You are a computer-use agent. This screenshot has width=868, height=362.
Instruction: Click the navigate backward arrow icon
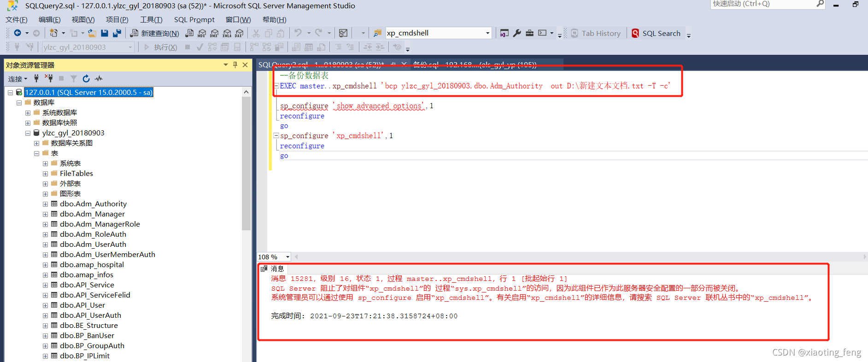click(18, 33)
